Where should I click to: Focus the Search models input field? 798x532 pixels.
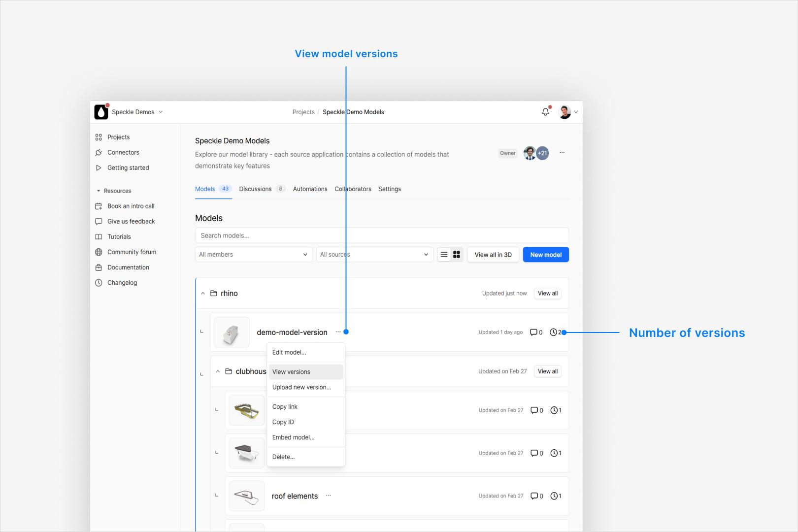[382, 235]
